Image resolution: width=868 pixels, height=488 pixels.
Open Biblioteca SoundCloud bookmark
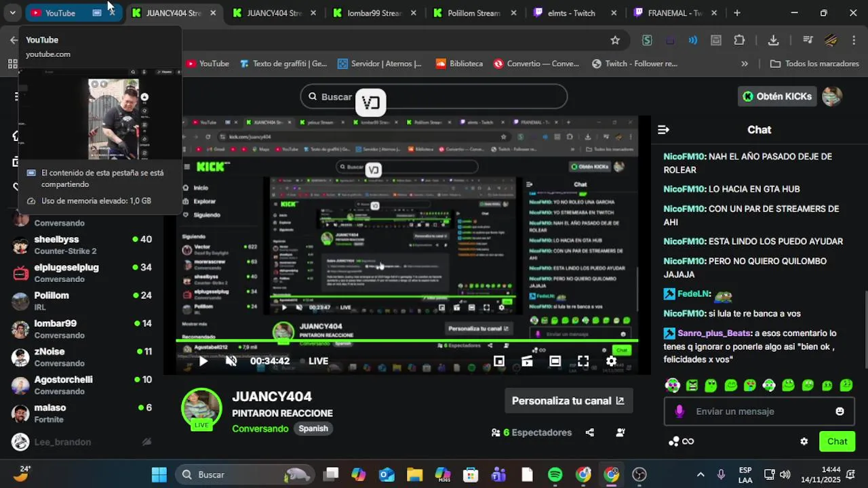[x=460, y=64]
